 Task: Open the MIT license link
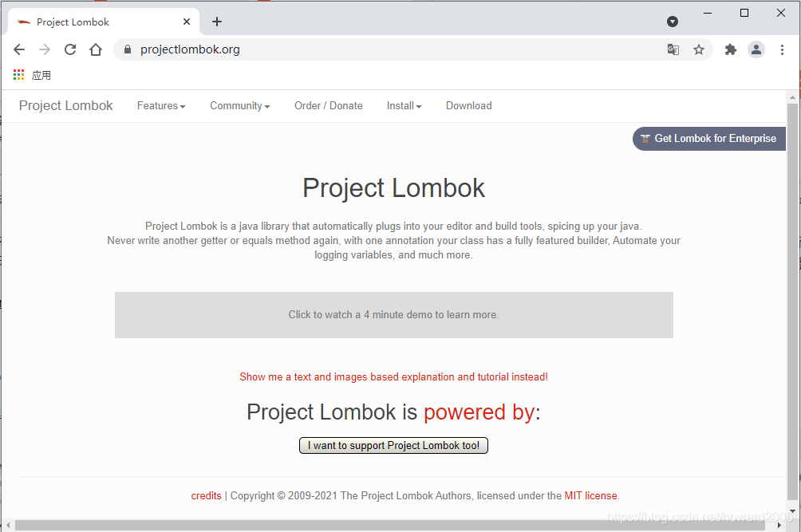590,496
